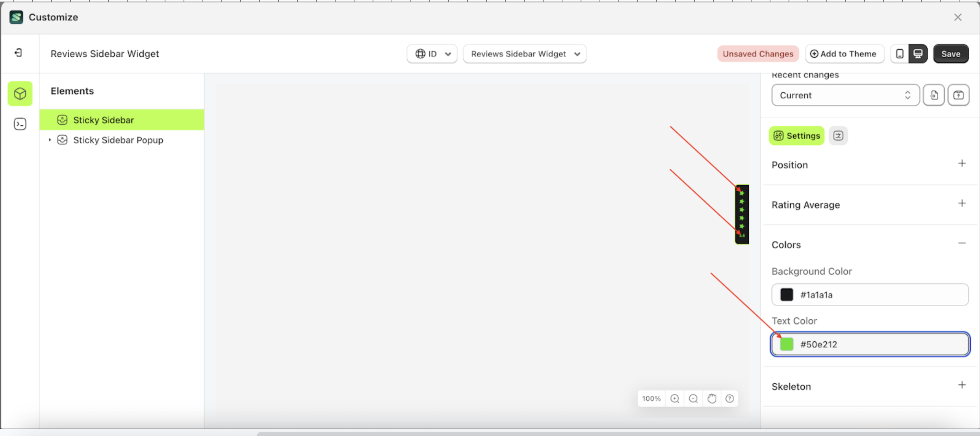Open the help icon in the canvas toolbar
Image resolution: width=980 pixels, height=436 pixels.
point(730,399)
